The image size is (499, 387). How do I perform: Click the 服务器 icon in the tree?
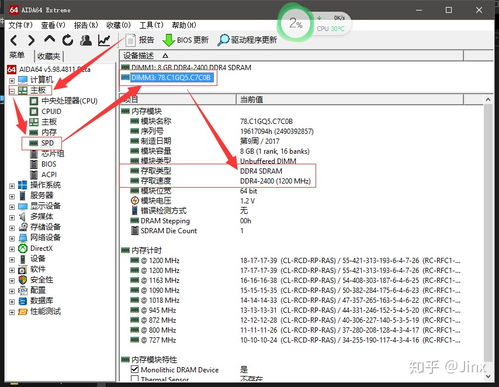click(x=23, y=196)
